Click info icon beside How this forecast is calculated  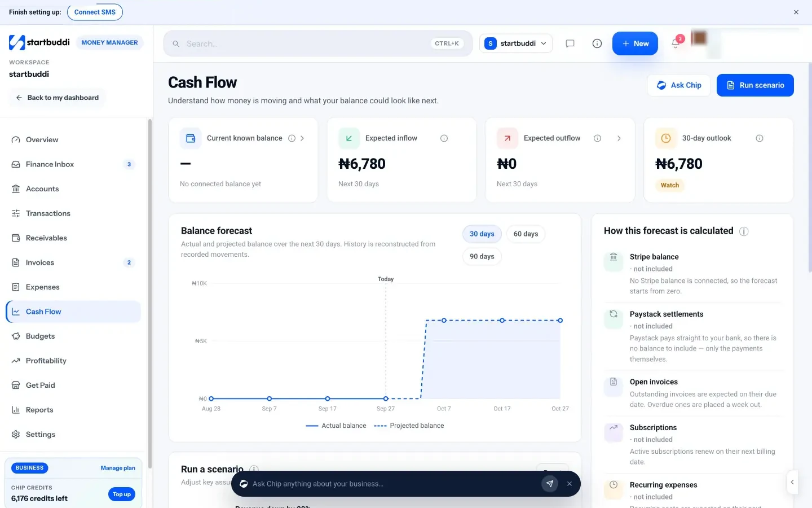click(744, 231)
